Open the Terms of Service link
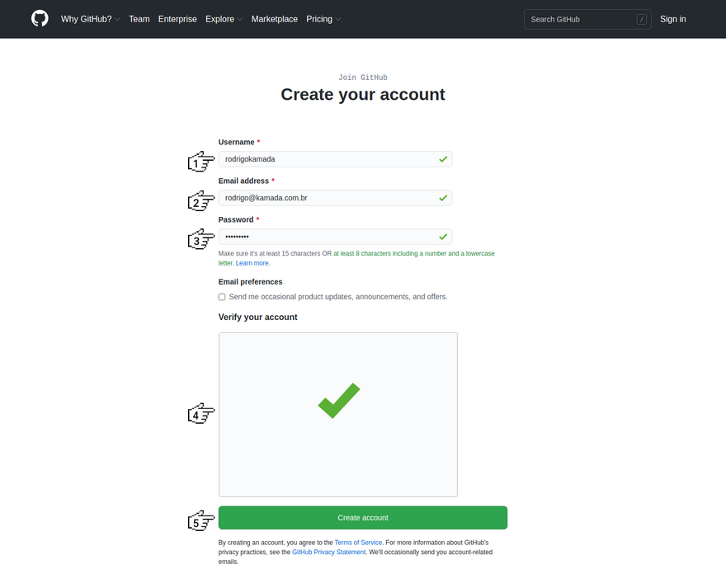Viewport: 726px width, 588px height. (358, 543)
